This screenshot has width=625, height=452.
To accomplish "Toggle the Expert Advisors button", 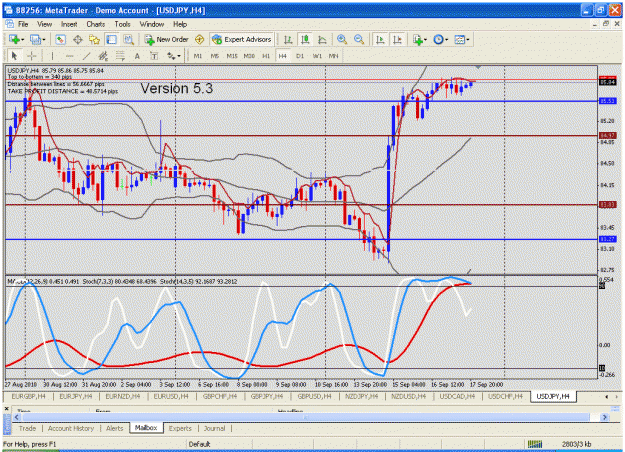I will [x=242, y=39].
